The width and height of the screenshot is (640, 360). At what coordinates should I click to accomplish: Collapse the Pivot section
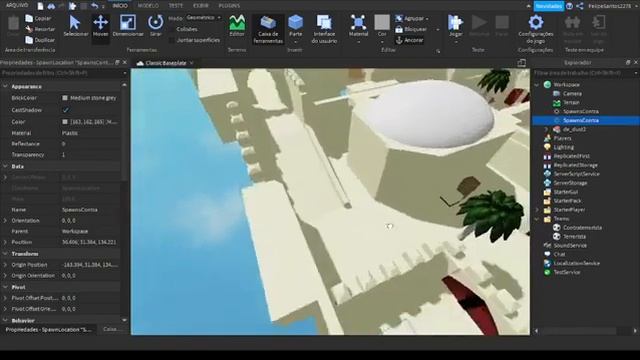coord(5,287)
